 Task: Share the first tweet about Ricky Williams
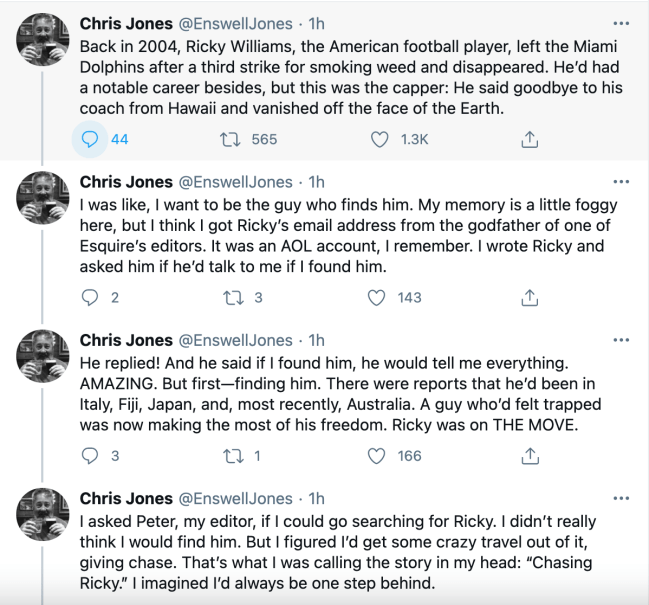point(531,139)
